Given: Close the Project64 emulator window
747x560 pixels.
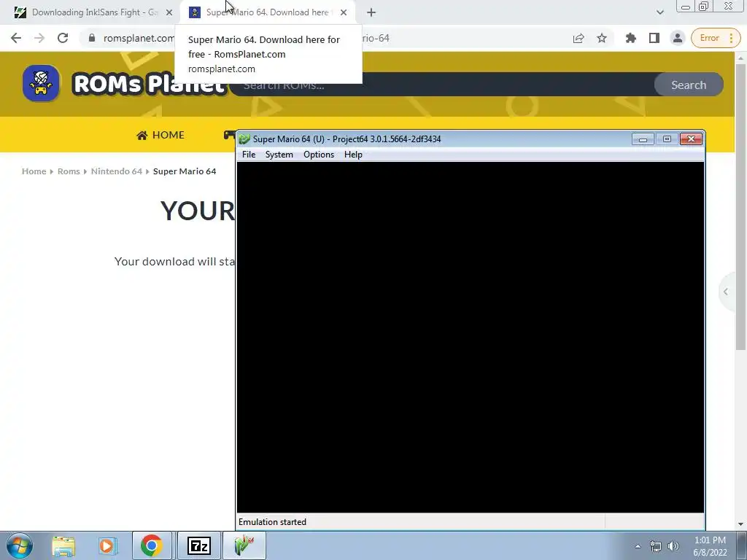Looking at the screenshot, I should click(x=691, y=139).
